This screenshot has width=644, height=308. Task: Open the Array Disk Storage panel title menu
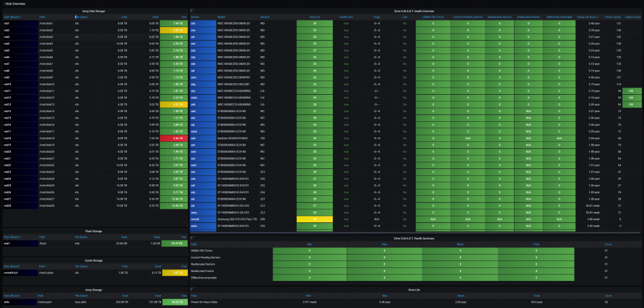click(x=95, y=11)
